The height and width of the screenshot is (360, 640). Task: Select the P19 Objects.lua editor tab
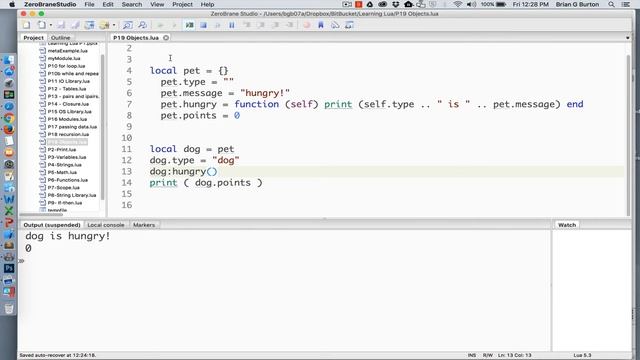[x=136, y=38]
